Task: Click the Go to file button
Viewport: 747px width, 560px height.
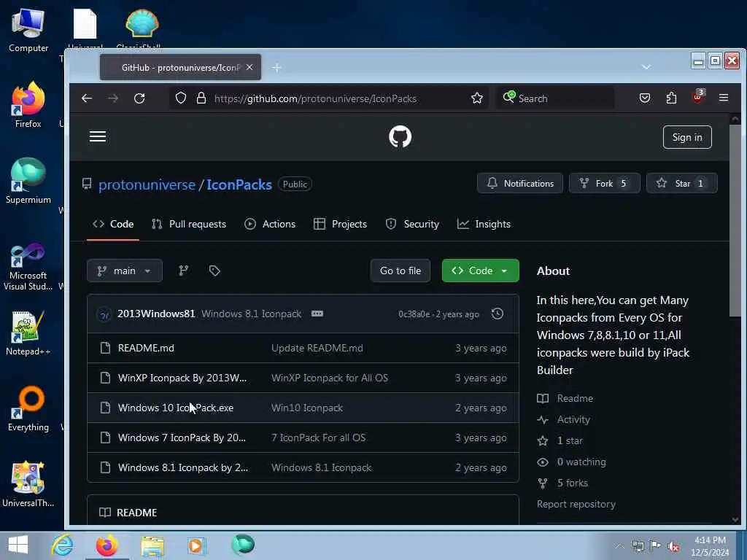Action: (400, 271)
